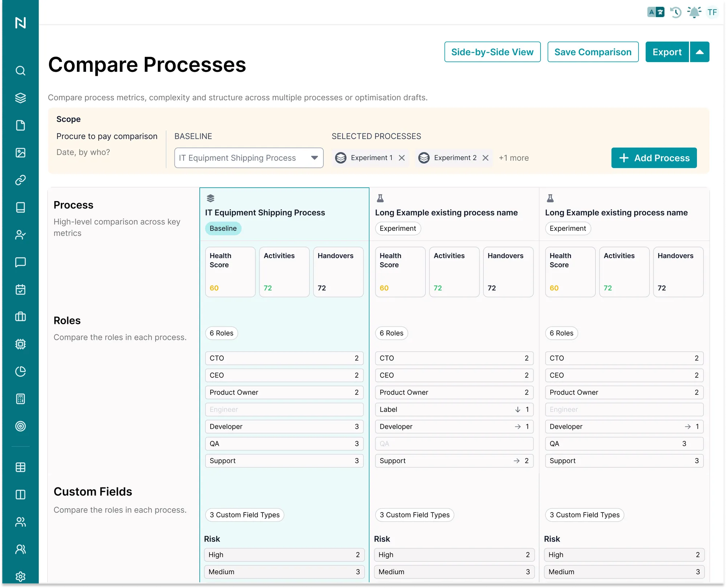Viewport: 726px width, 588px height.
Task: Open the link chain icon in sidebar
Action: click(x=20, y=180)
